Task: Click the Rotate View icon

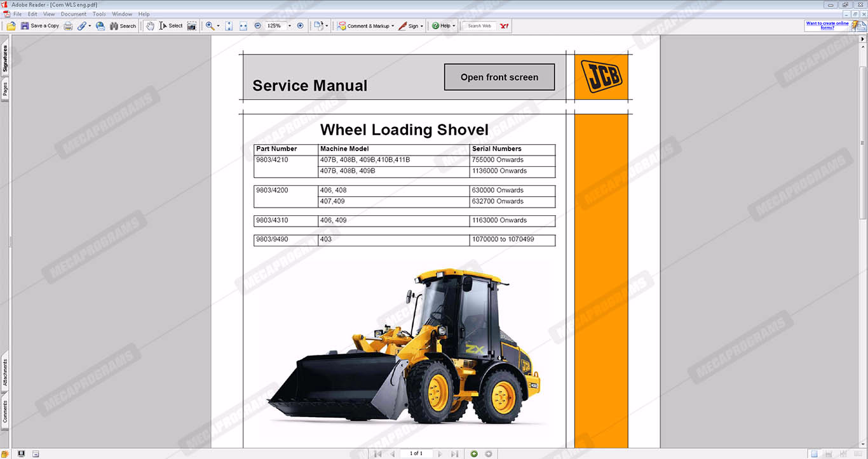Action: point(318,26)
